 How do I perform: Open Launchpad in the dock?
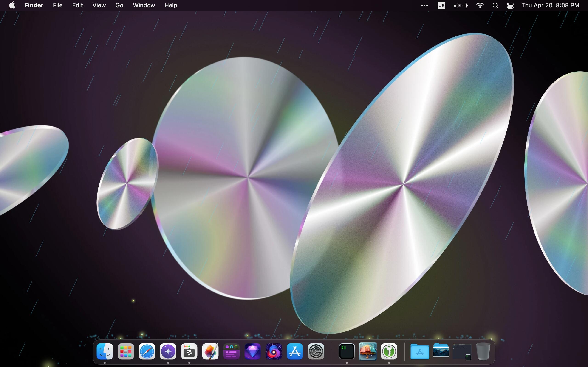pos(126,351)
